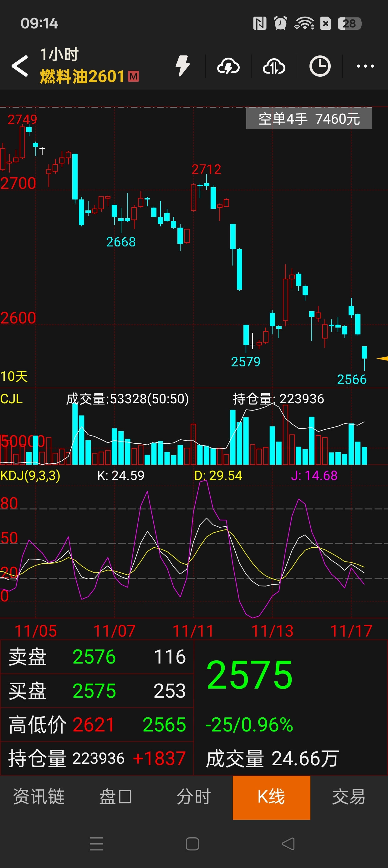Tap the Wi-Fi status bar icon
388x868 pixels.
point(304,23)
